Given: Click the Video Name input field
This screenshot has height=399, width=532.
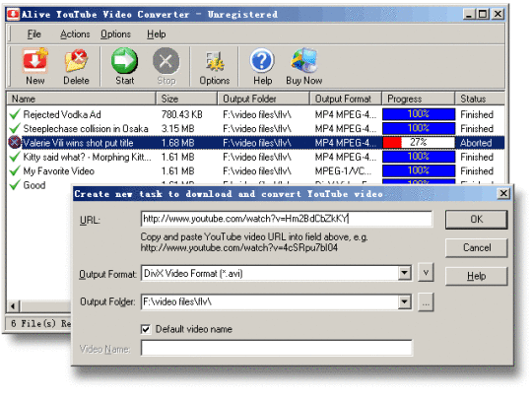Looking at the screenshot, I should [277, 348].
